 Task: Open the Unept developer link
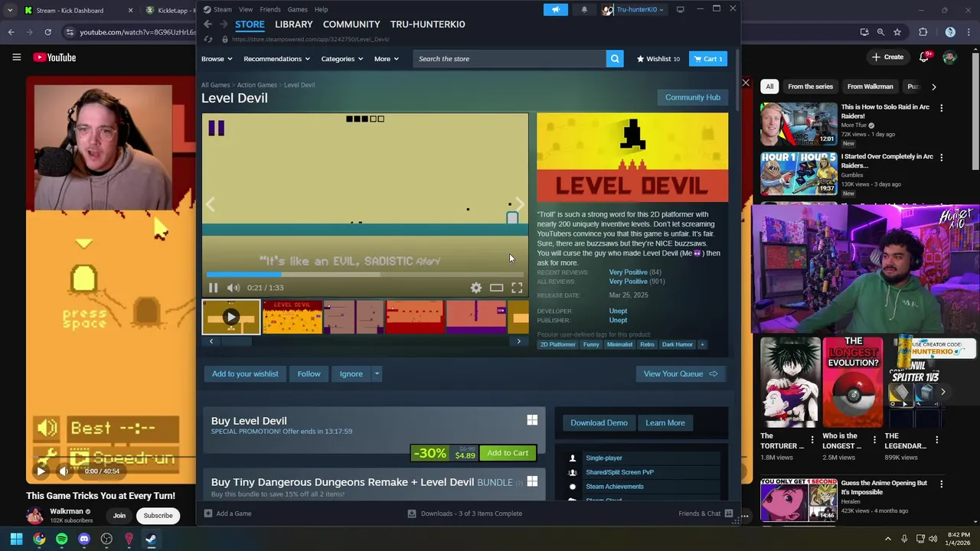point(618,311)
